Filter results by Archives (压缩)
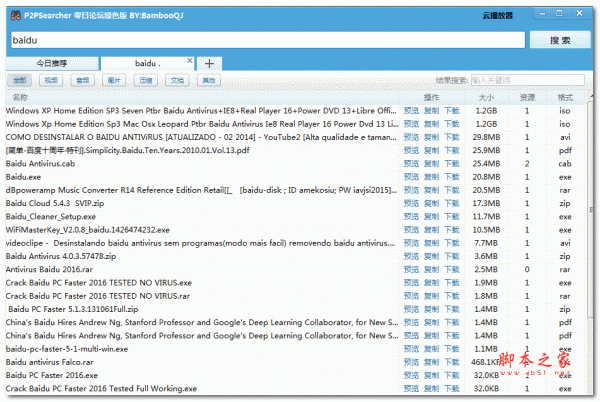This screenshot has width=600, height=402. click(145, 80)
